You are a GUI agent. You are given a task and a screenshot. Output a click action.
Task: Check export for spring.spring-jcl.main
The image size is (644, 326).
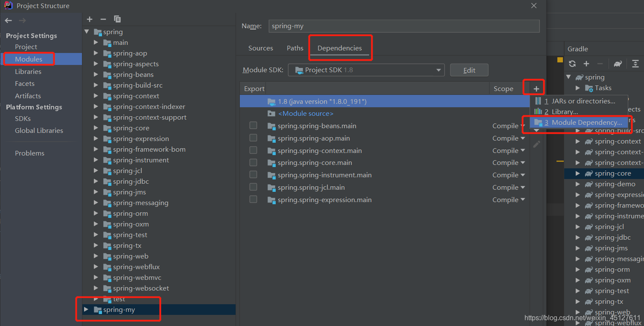(x=253, y=187)
